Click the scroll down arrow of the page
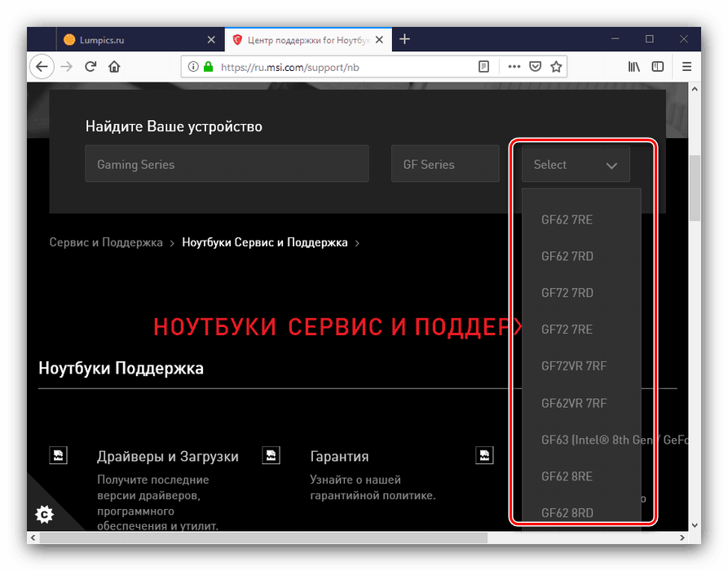 (x=695, y=525)
